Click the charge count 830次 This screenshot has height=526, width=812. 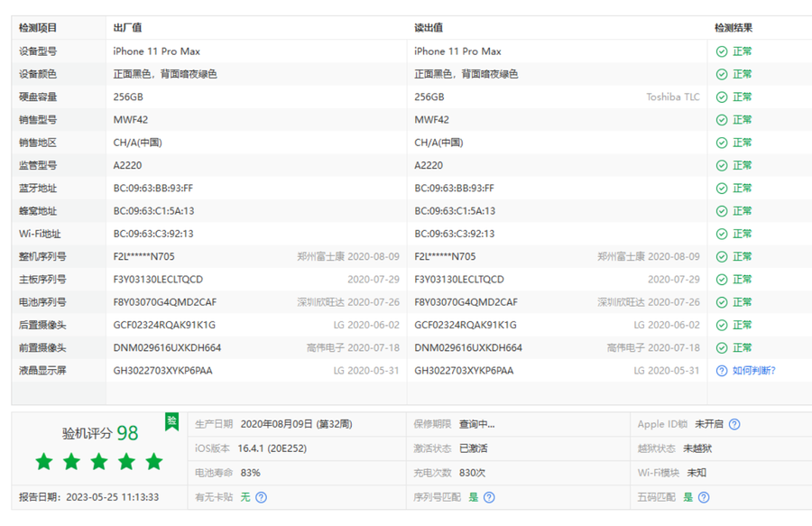click(472, 473)
